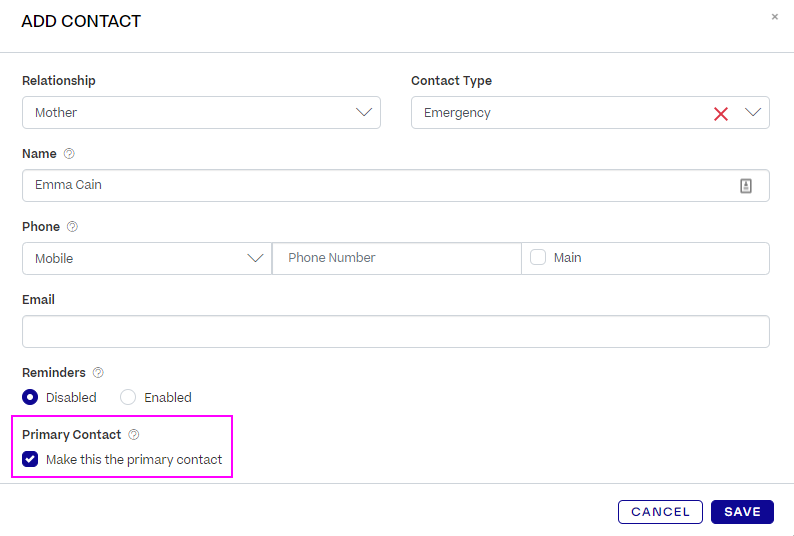Select the Enabled reminders radio button
Viewport: 794px width, 536px height.
point(128,397)
